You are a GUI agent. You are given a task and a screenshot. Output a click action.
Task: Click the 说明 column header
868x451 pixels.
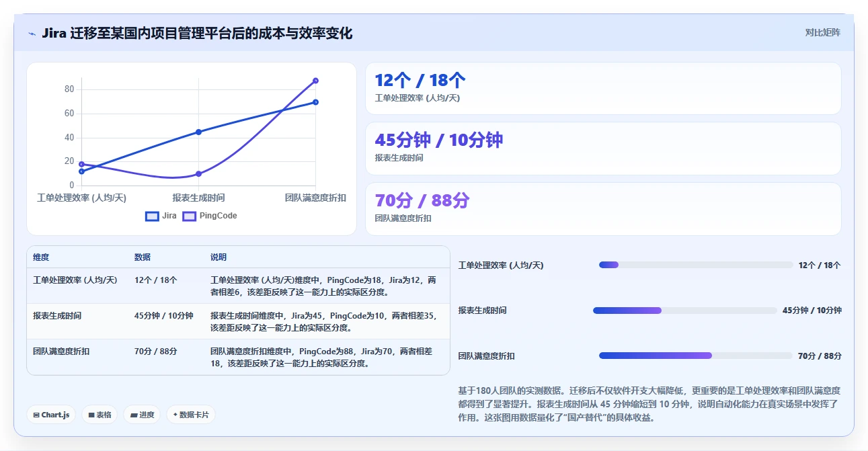[x=219, y=257]
